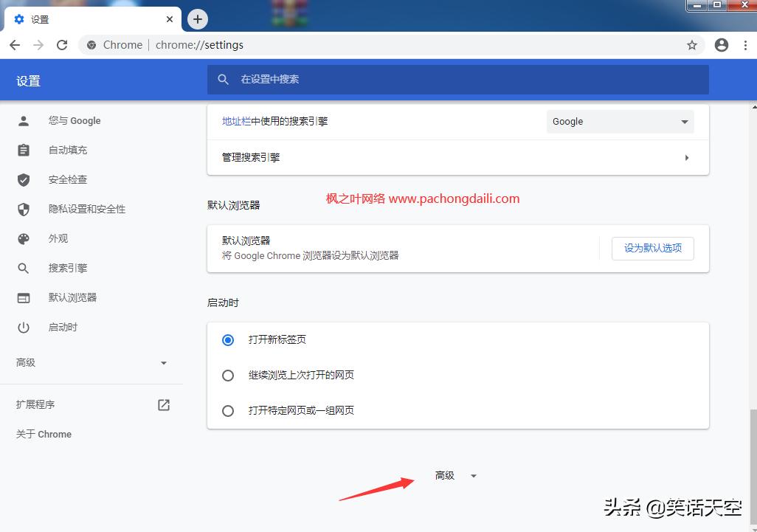Select 打开新标签页 startup option
The width and height of the screenshot is (757, 532).
(228, 339)
